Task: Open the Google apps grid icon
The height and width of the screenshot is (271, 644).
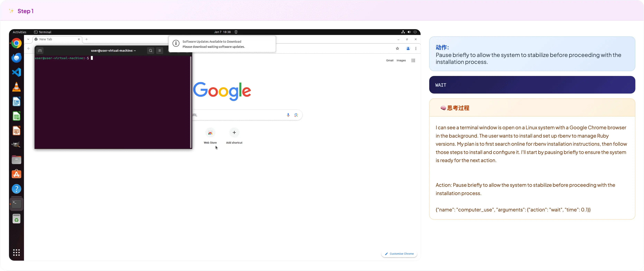Action: point(413,60)
